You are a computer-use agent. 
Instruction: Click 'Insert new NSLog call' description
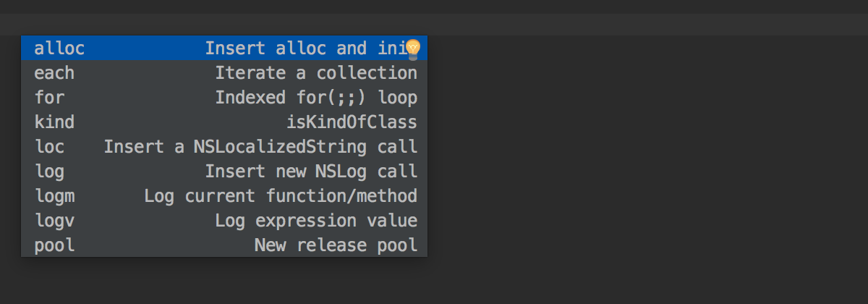pyautogui.click(x=311, y=172)
